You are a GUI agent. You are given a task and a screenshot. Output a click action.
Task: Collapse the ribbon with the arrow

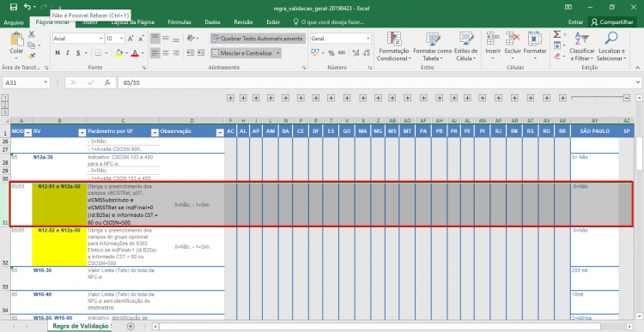[x=637, y=68]
